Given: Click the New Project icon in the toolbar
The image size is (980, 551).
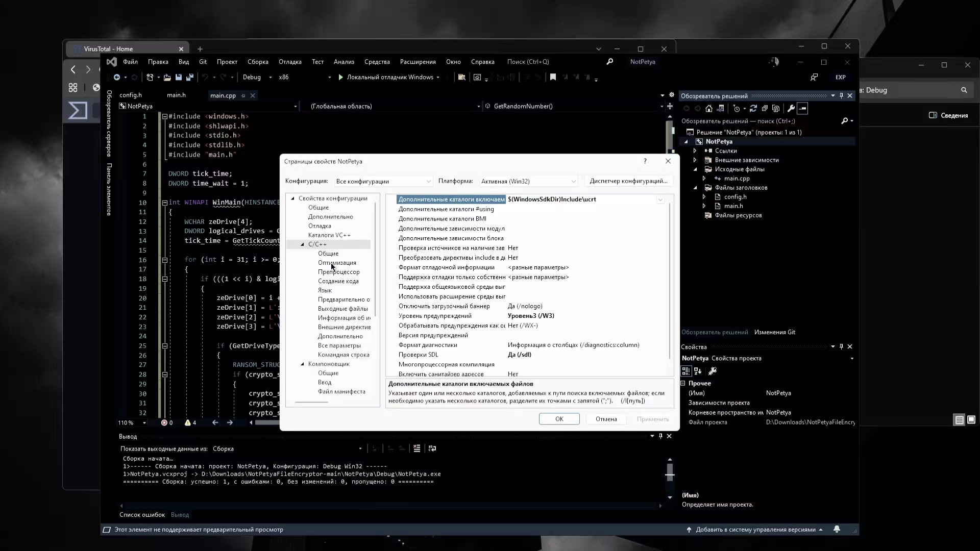Looking at the screenshot, I should click(x=150, y=78).
